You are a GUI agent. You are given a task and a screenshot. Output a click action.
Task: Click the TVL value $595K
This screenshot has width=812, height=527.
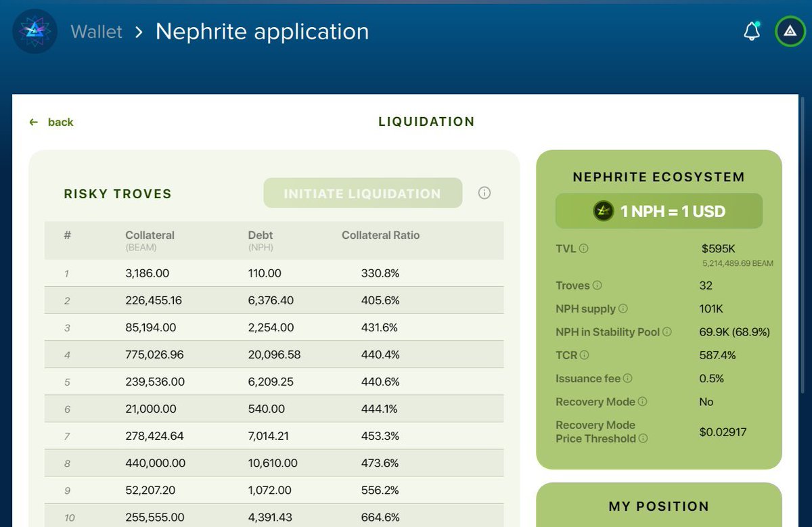point(718,249)
